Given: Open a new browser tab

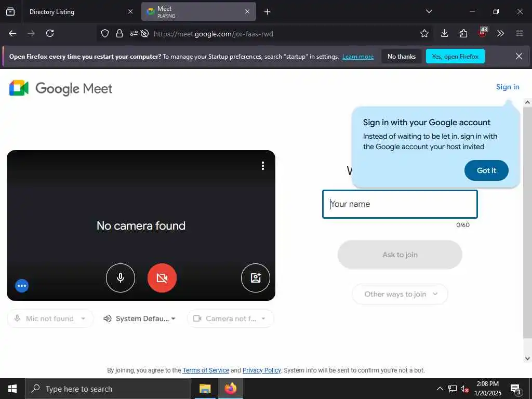Looking at the screenshot, I should coord(268,12).
